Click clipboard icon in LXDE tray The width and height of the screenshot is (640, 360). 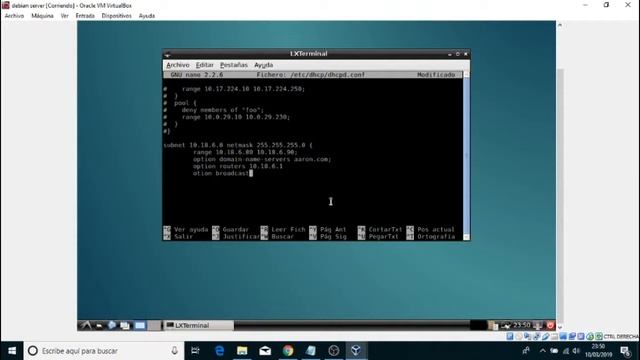493,325
